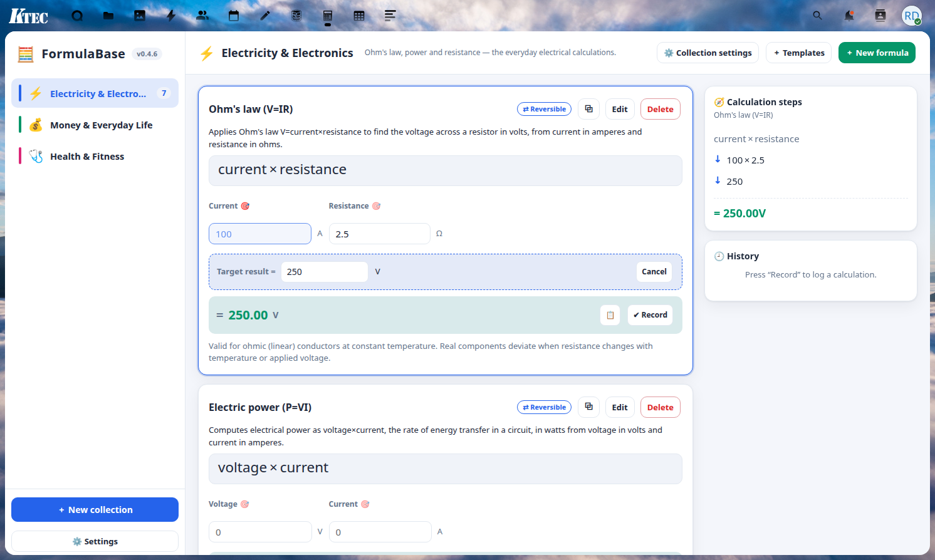Open the image gallery app in top bar

tap(140, 16)
